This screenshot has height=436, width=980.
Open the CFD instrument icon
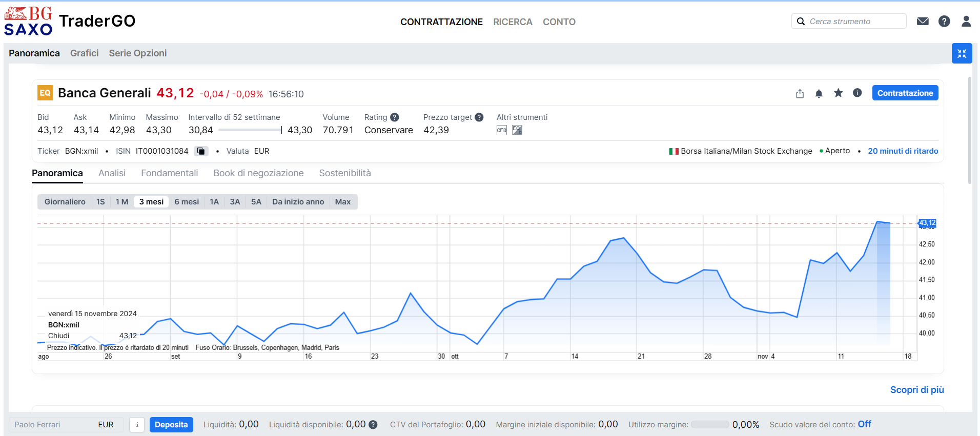pyautogui.click(x=502, y=130)
